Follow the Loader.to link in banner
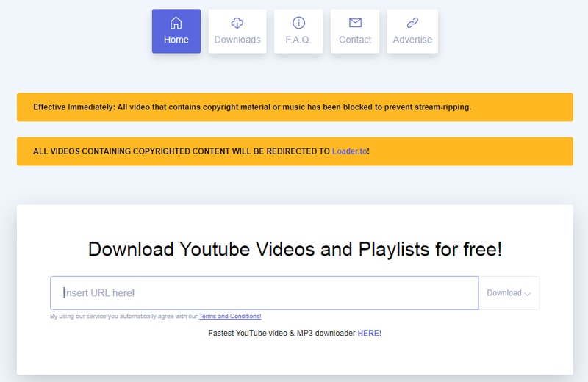The image size is (588, 382). pos(349,151)
